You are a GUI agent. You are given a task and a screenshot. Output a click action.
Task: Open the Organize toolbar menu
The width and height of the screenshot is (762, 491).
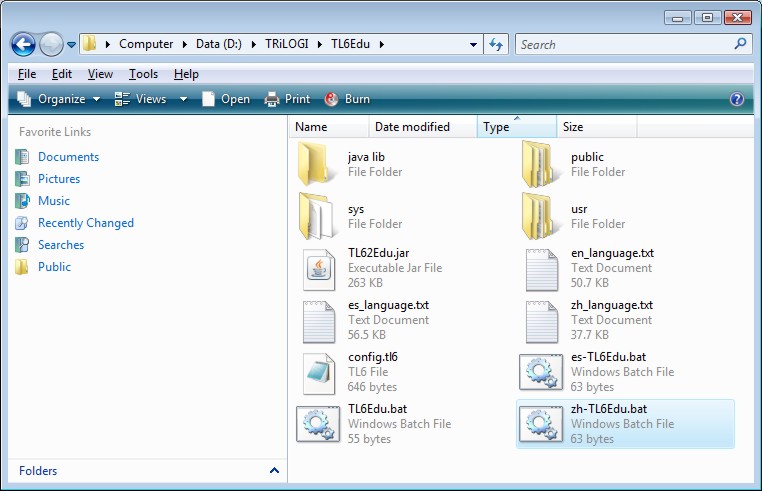pos(59,99)
